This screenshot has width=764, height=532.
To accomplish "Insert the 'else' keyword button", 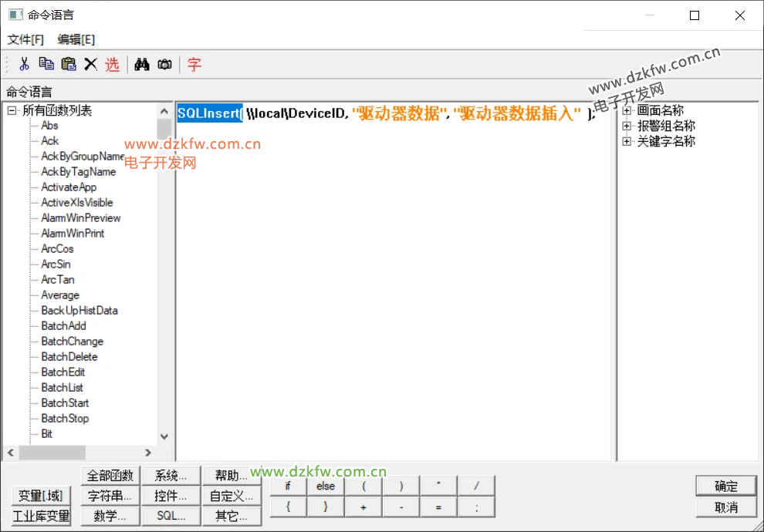I will pos(326,486).
